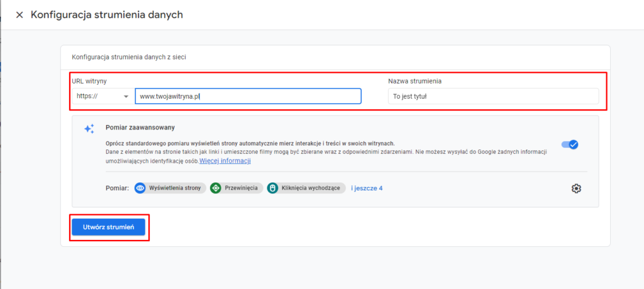Disable the Pomiar zaawansowany toggle switch
644x289 pixels.
(x=570, y=144)
